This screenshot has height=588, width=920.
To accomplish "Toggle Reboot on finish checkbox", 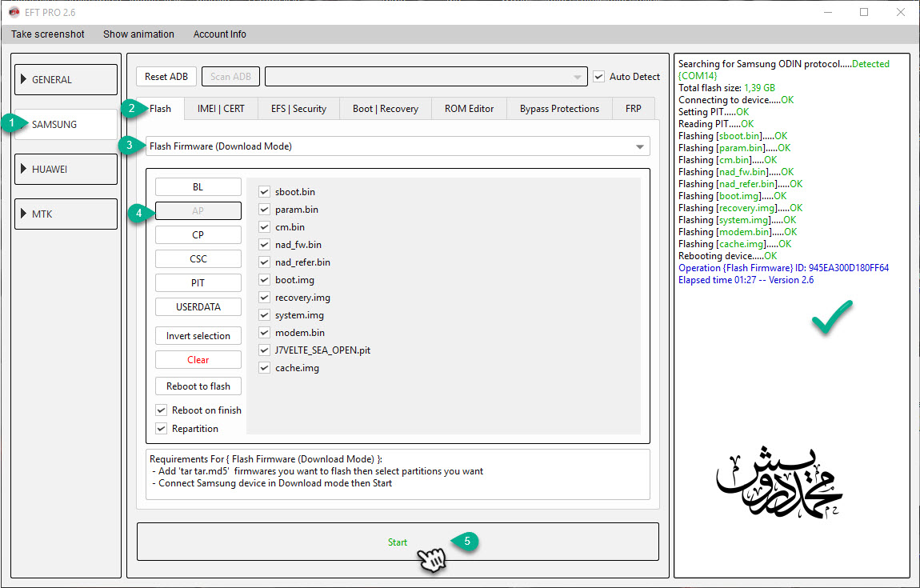I will click(x=161, y=410).
